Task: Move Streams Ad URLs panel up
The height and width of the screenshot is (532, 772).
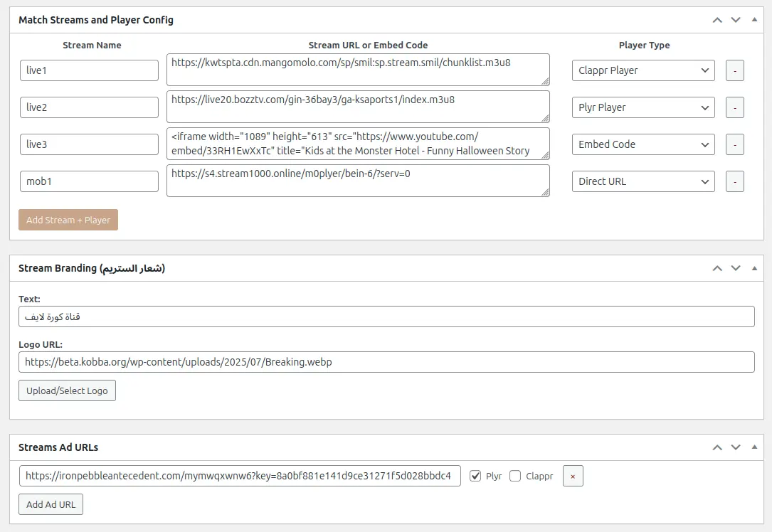Action: pyautogui.click(x=717, y=447)
